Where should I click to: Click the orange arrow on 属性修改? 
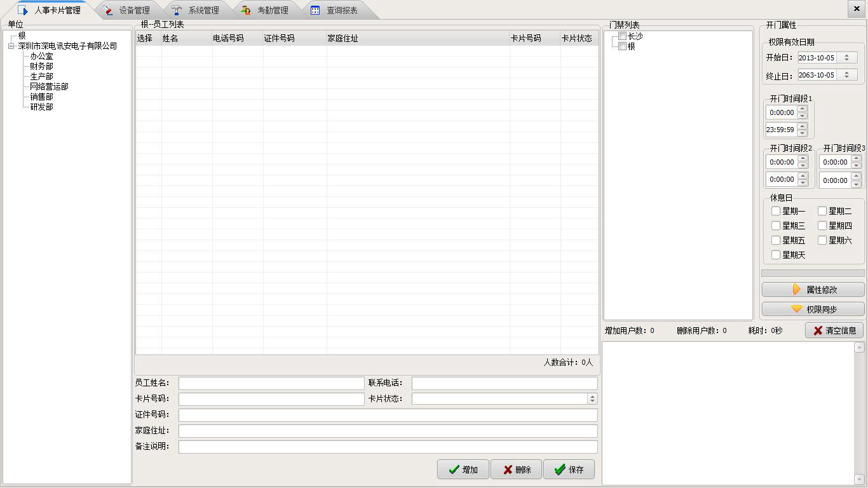[797, 290]
